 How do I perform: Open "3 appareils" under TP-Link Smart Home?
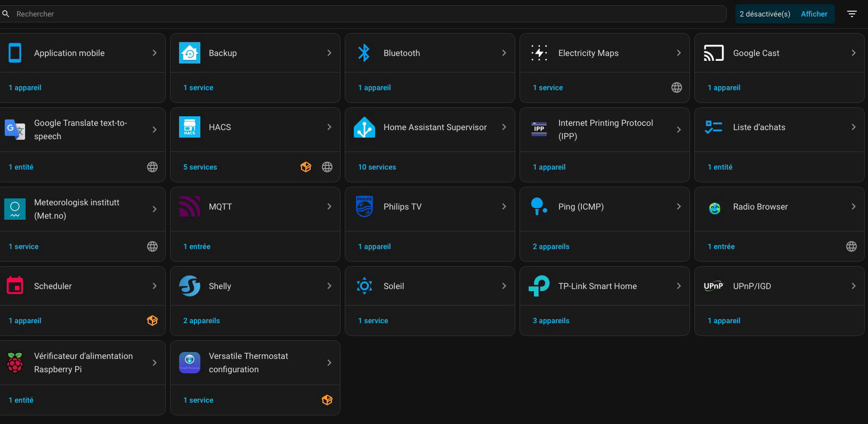point(551,321)
